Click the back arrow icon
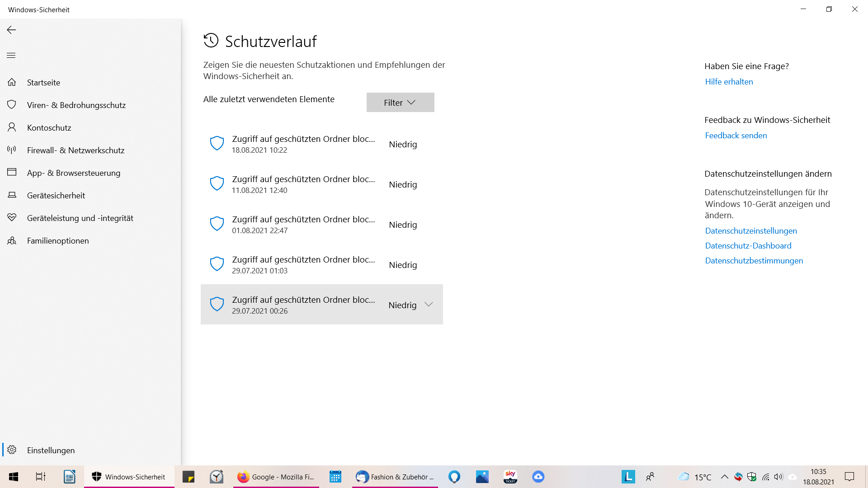 click(x=11, y=30)
